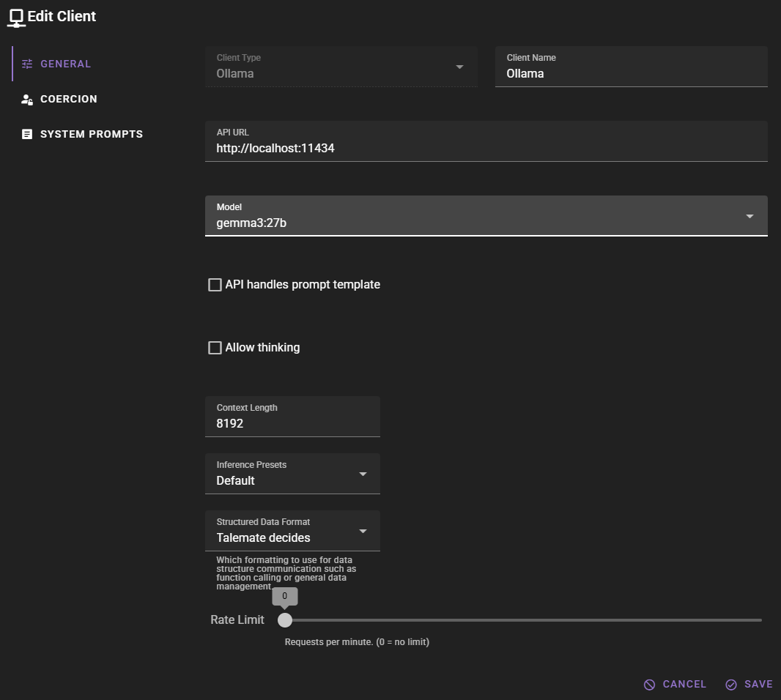Select the General tab
Viewport: 781px width, 700px height.
pos(65,64)
